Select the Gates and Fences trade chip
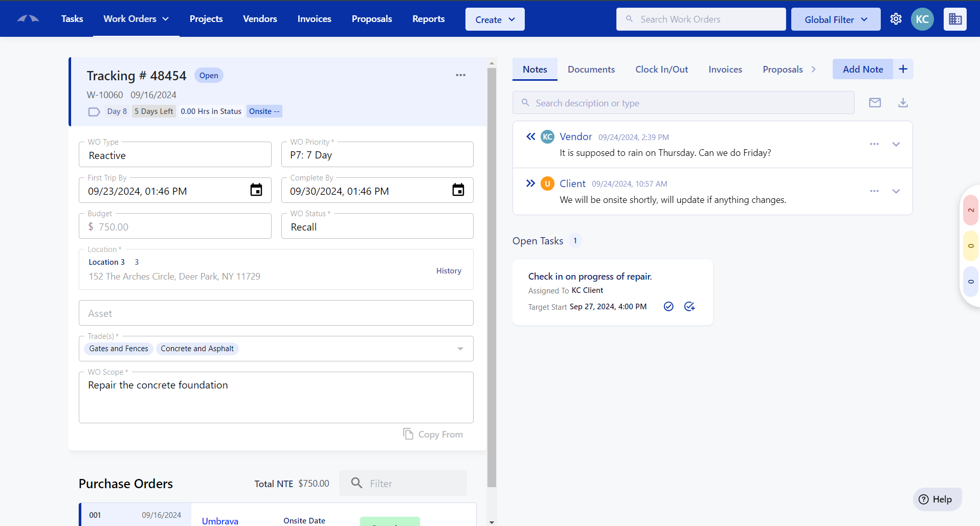Screen dimensions: 980x526 coord(119,349)
